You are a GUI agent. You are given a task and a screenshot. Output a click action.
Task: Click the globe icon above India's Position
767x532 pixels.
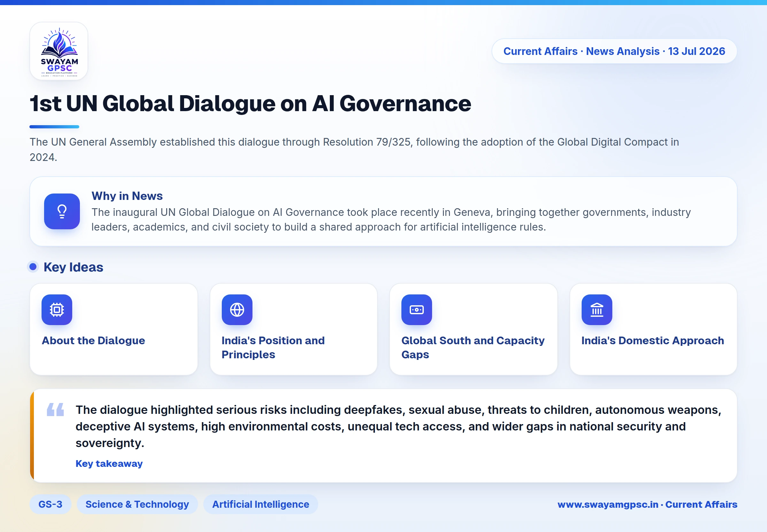click(237, 310)
